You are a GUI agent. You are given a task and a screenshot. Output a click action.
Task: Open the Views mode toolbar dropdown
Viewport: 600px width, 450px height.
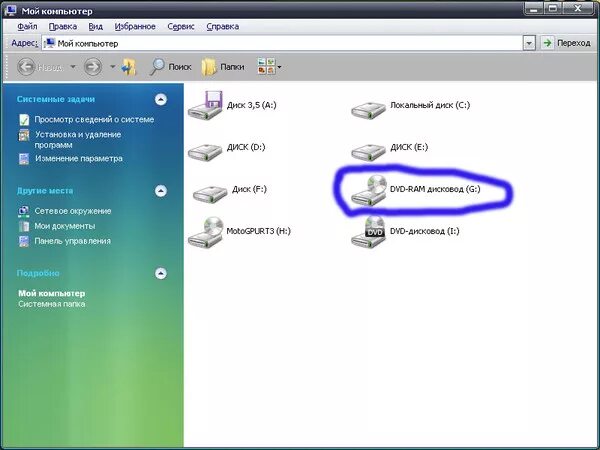(x=270, y=67)
